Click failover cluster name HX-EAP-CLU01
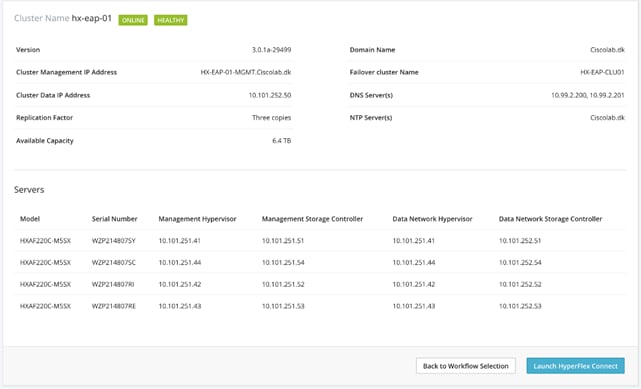 pyautogui.click(x=602, y=72)
